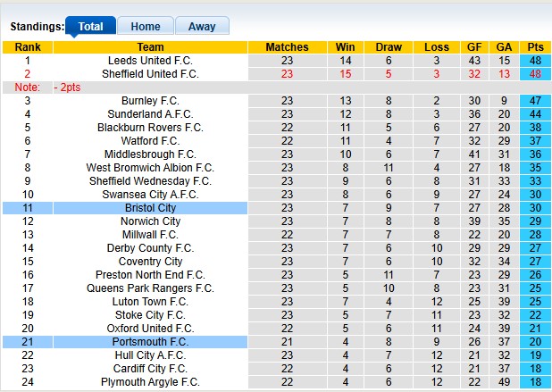Open Norwich City team page
The width and height of the screenshot is (552, 392).
[150, 221]
